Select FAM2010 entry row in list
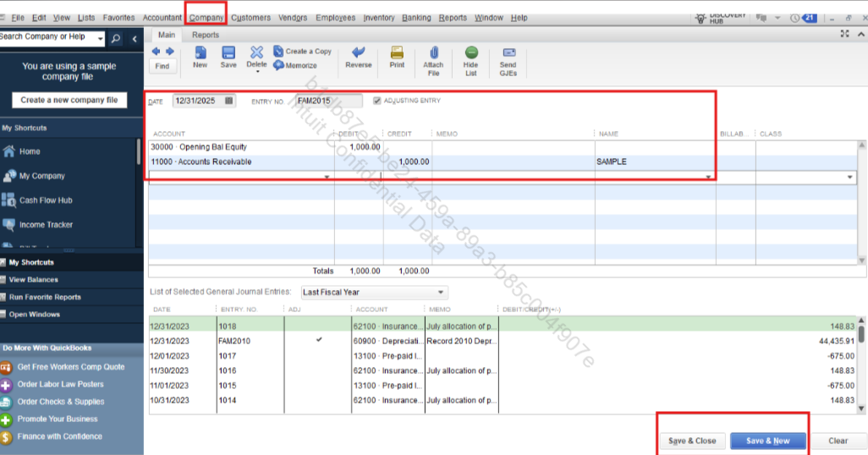The height and width of the screenshot is (455, 868). coord(228,341)
